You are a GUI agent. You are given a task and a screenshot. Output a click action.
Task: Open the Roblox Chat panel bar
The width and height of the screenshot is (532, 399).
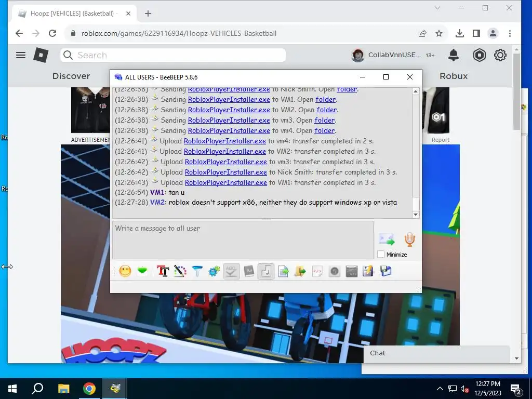point(436,353)
